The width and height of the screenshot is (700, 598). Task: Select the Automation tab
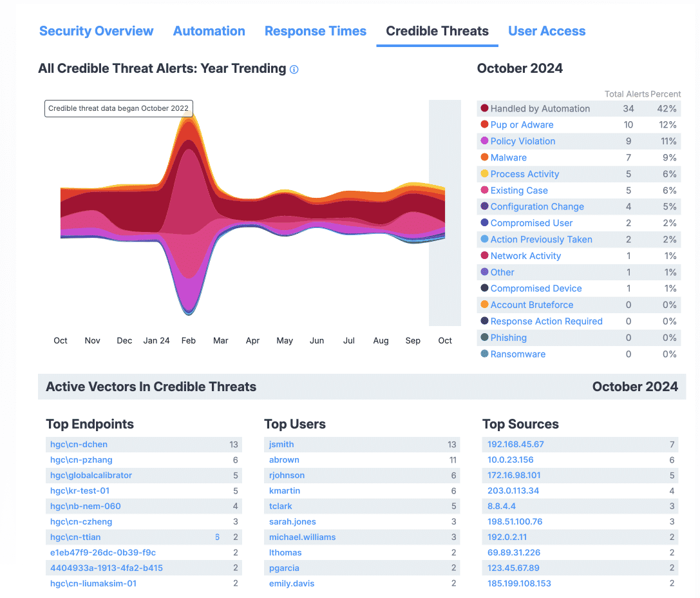click(x=209, y=31)
